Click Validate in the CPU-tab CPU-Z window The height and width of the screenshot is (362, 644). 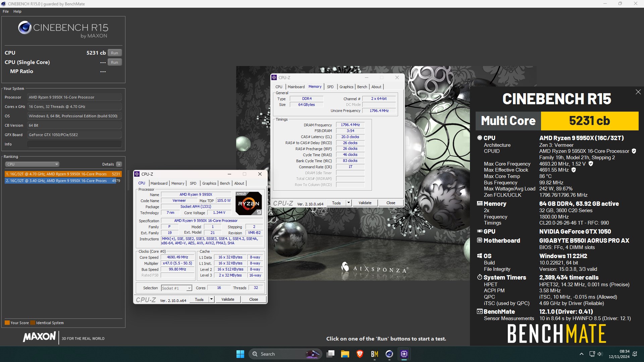(x=228, y=300)
